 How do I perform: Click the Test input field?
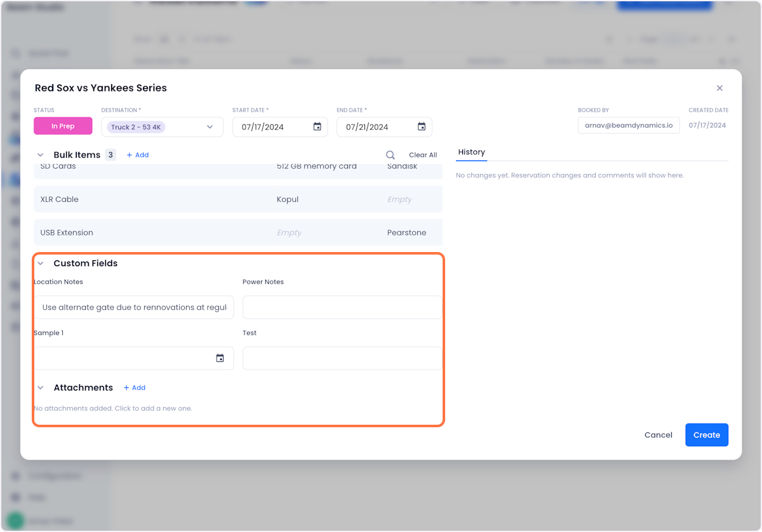point(342,358)
